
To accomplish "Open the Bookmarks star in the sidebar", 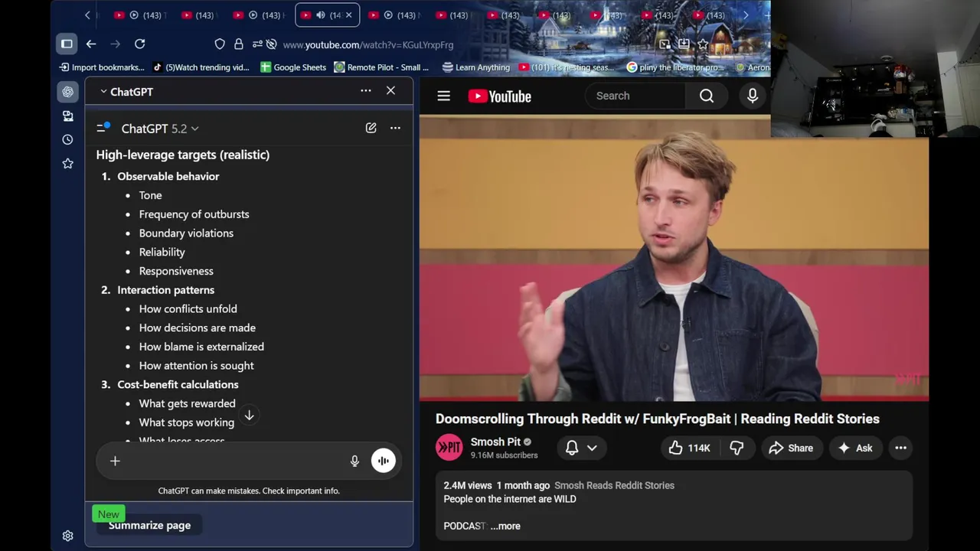I will (67, 163).
